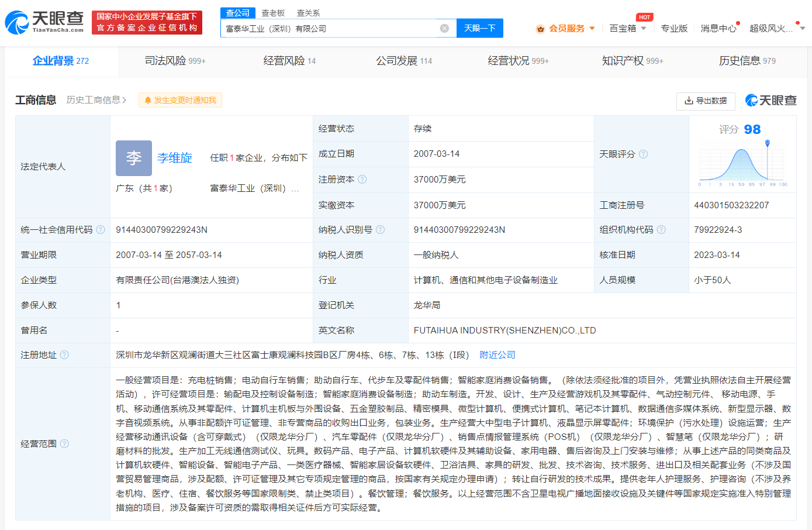812x530 pixels.
Task: Click the 存续 status value
Action: [x=423, y=129]
